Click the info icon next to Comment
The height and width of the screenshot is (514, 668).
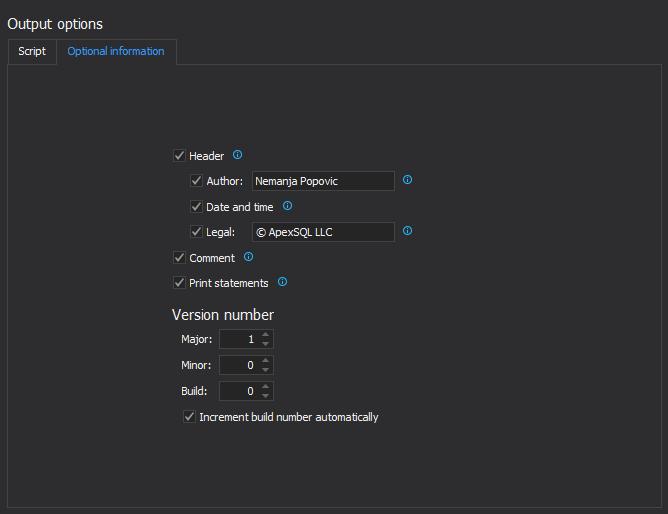(x=248, y=257)
